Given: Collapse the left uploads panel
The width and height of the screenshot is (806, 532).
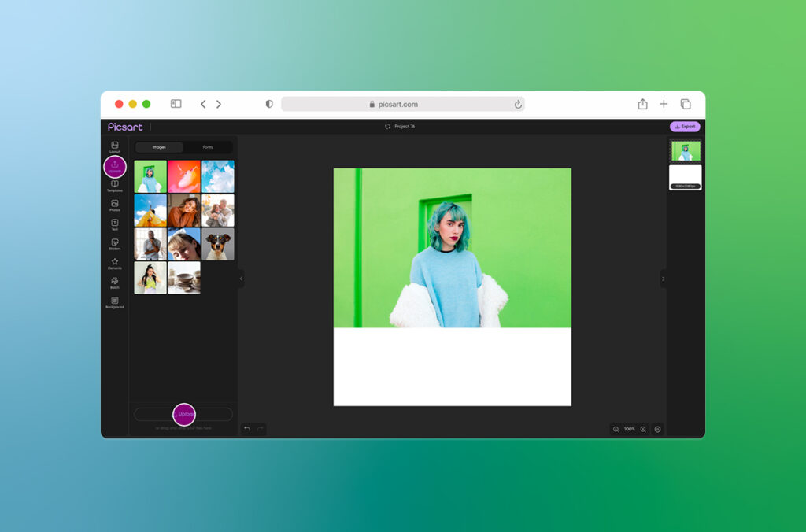Looking at the screenshot, I should 241,279.
